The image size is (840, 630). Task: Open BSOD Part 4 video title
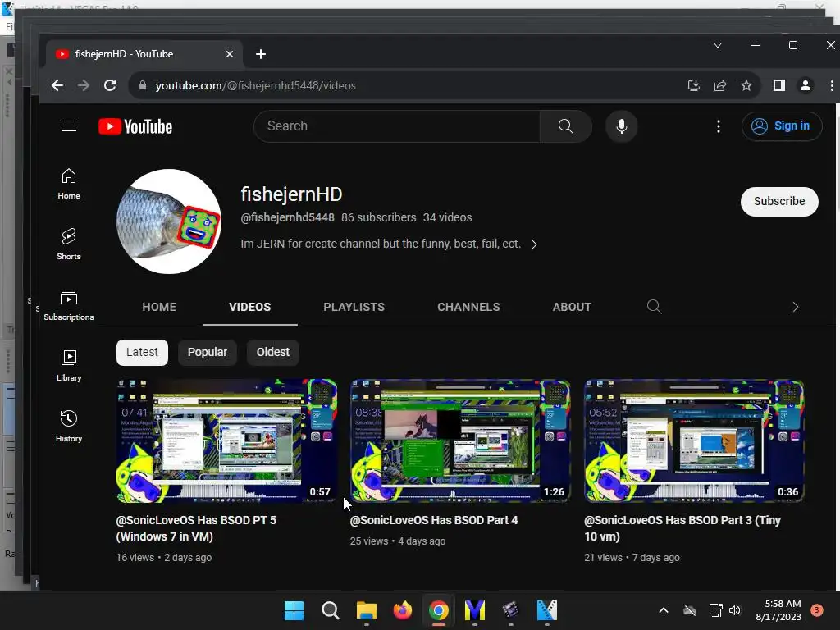point(434,520)
